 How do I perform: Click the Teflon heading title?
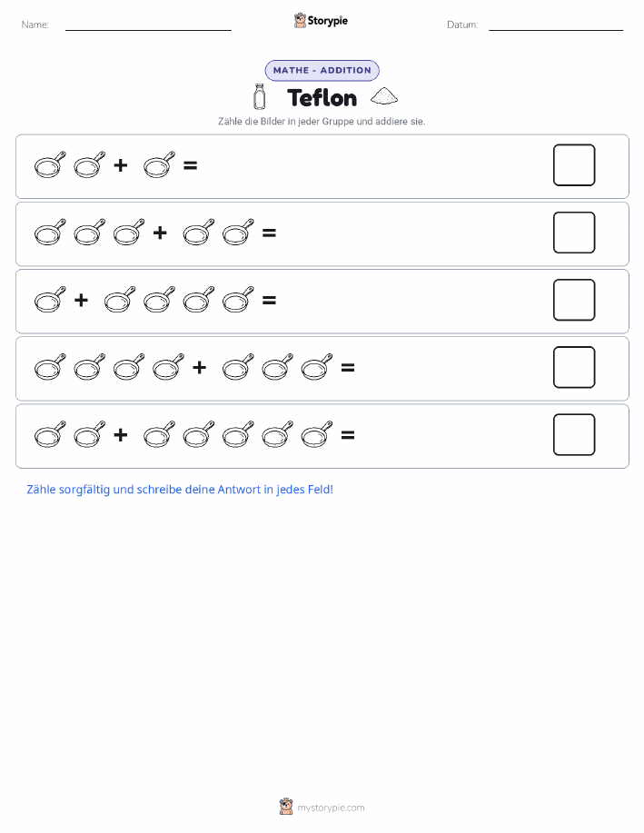(322, 98)
